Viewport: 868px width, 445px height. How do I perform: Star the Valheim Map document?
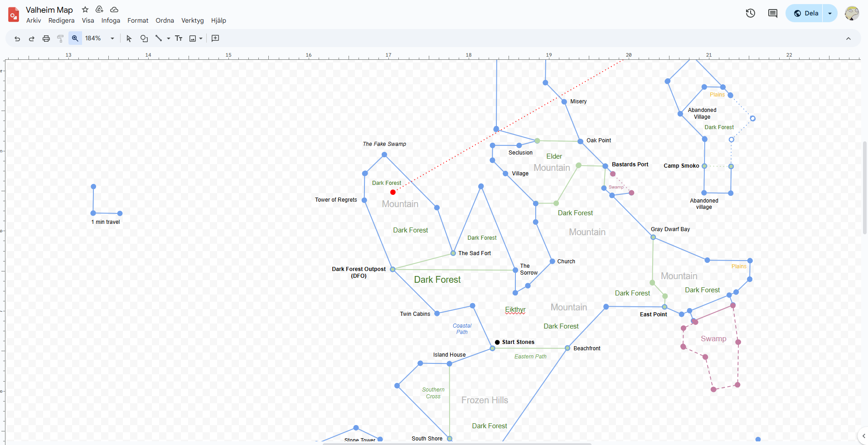coord(85,10)
